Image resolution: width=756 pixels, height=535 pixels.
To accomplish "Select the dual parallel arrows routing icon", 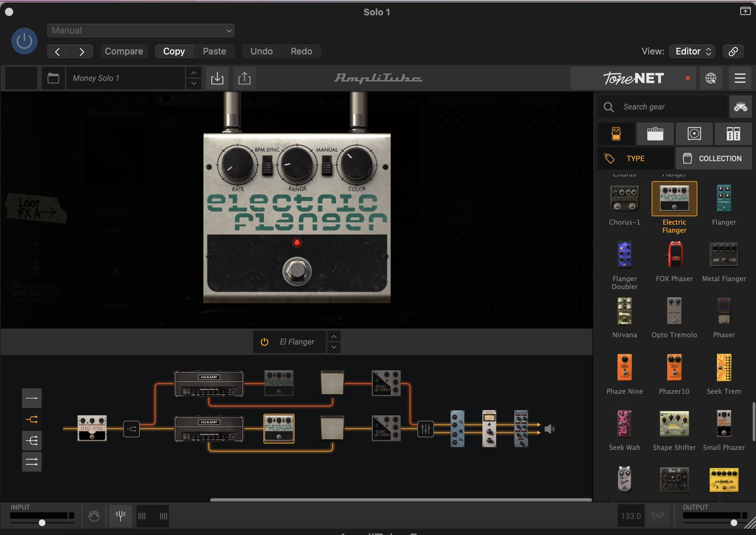I will click(32, 462).
